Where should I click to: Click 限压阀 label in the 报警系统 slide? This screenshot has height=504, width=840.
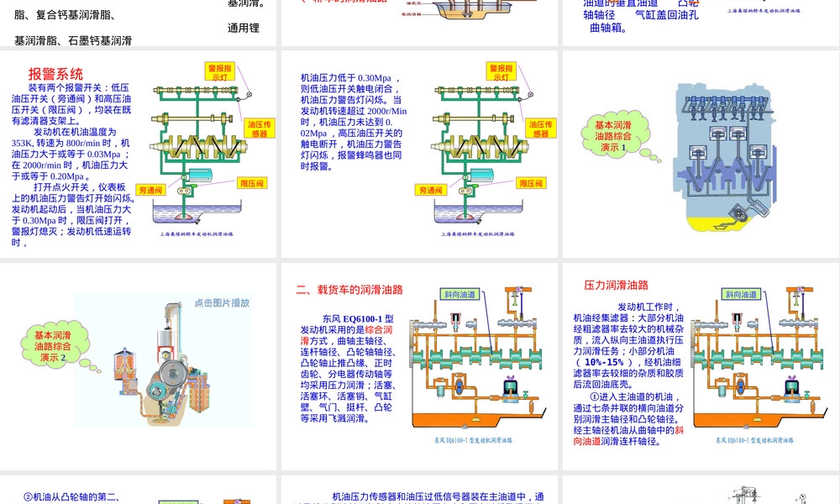252,183
